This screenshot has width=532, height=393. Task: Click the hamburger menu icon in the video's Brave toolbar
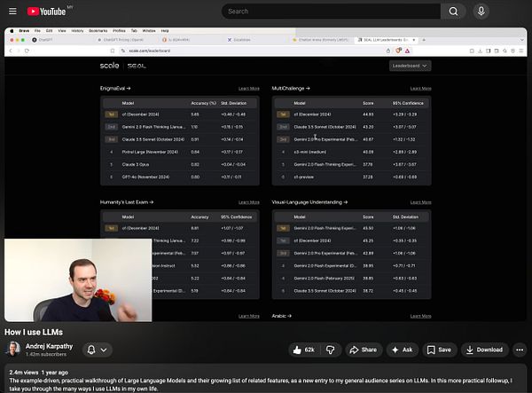(520, 51)
